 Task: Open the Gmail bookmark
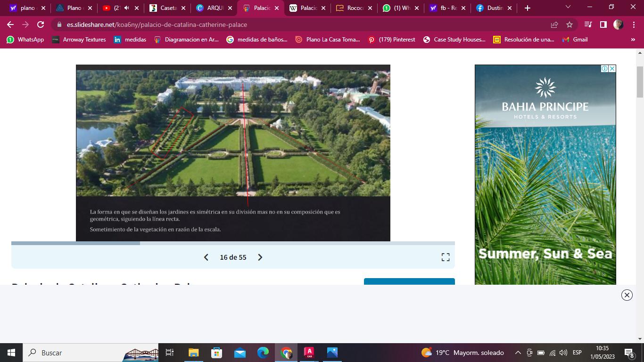tap(575, 40)
